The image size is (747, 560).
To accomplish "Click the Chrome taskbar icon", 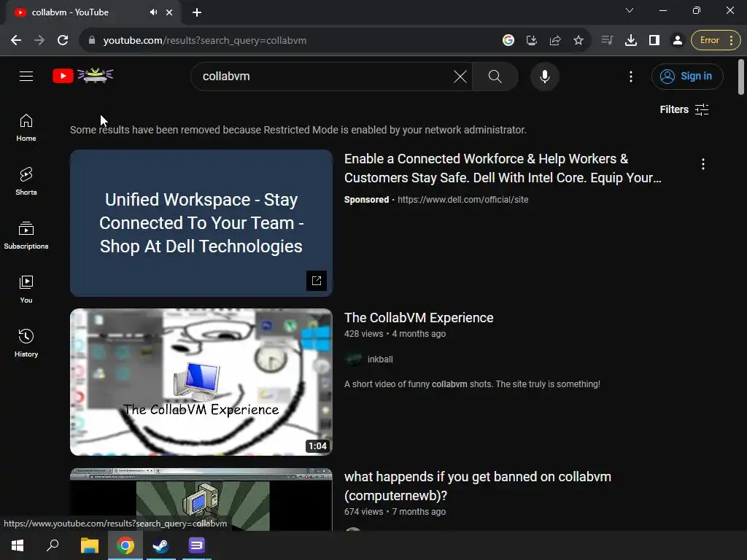I will click(x=125, y=545).
